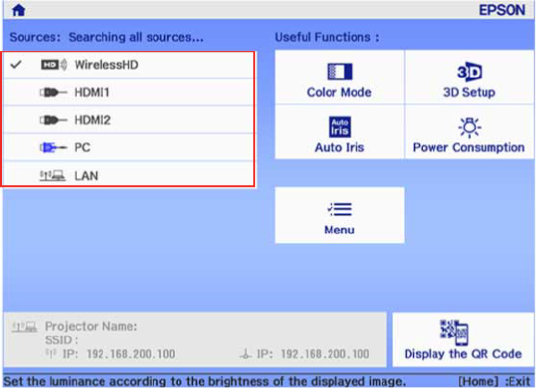
Task: Click the Color Mode icon
Action: 339,71
